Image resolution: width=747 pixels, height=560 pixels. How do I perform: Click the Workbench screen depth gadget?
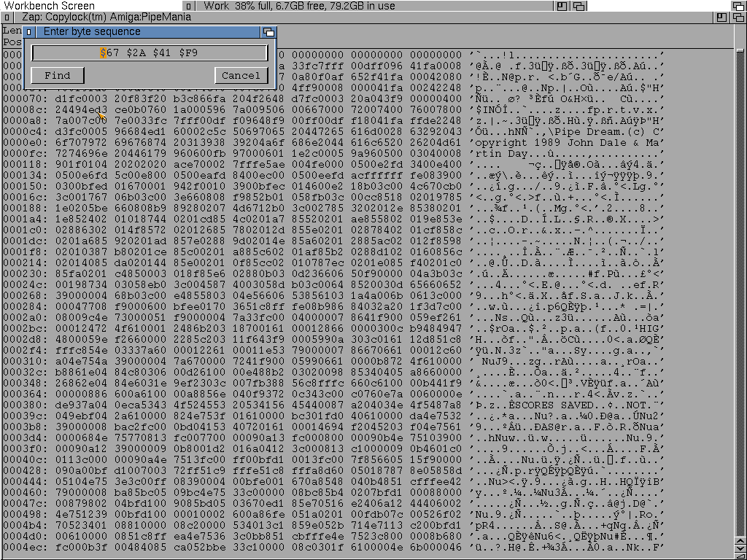coord(739,6)
